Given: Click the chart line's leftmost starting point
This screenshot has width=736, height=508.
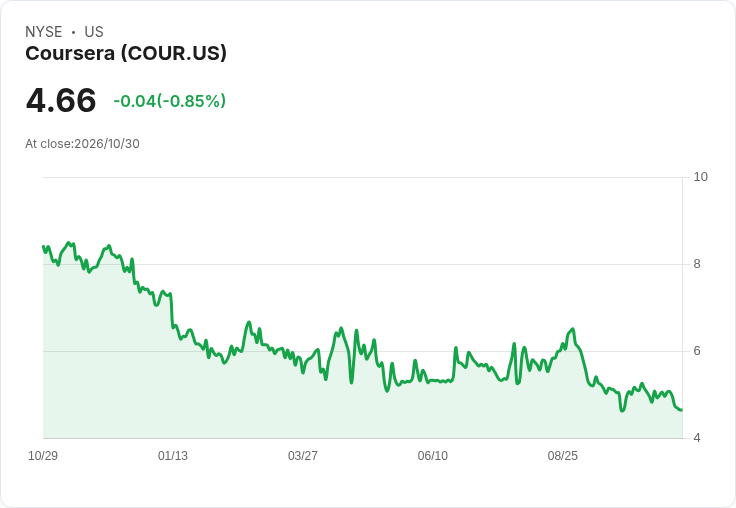Looking at the screenshot, I should (43, 246).
